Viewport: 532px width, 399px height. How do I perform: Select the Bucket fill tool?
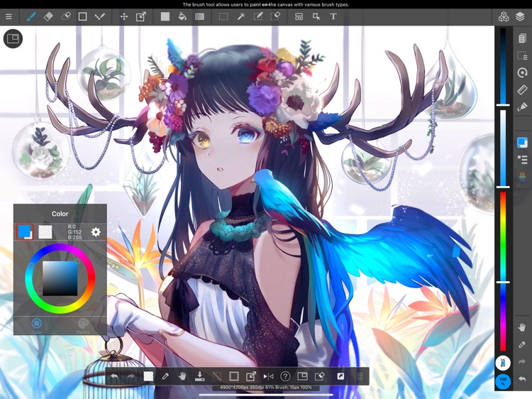182,16
